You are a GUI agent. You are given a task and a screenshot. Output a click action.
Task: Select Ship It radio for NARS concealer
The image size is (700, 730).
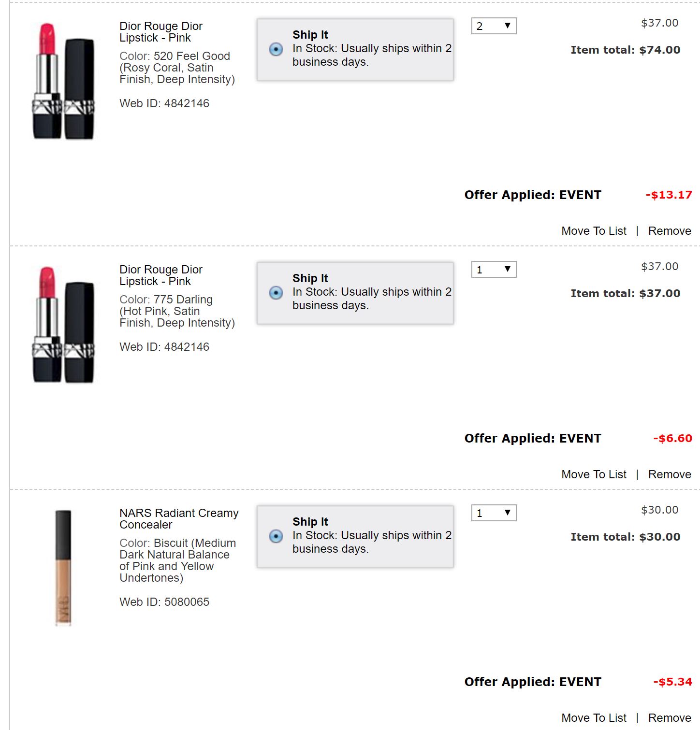tap(276, 536)
